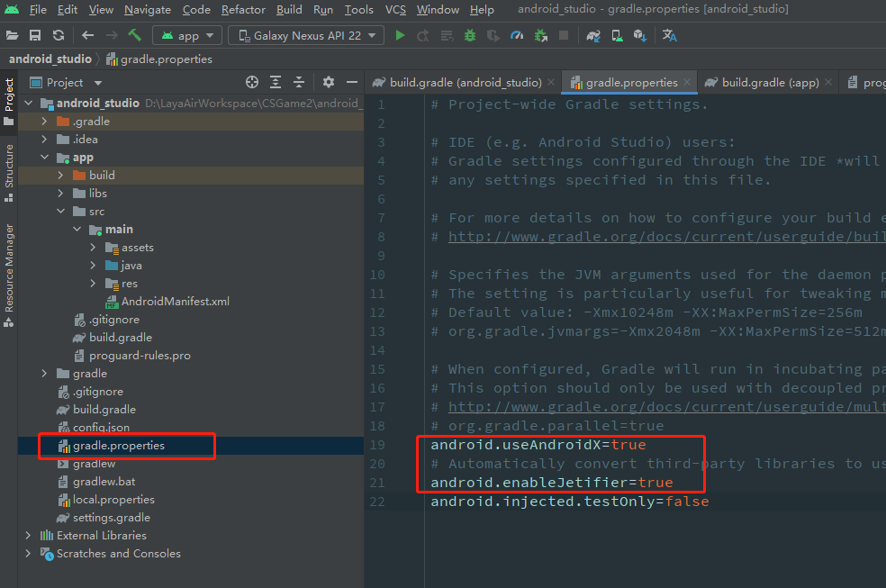The width and height of the screenshot is (886, 588).
Task: Select settings.gradle file
Action: [x=112, y=518]
